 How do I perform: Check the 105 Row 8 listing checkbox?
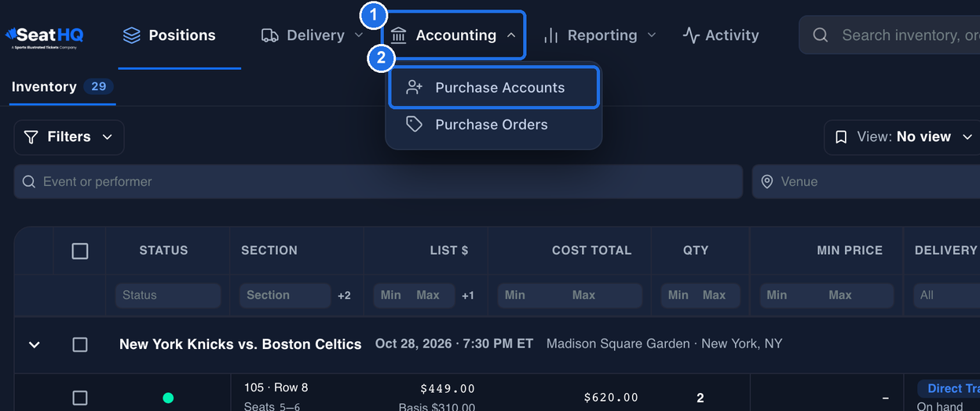click(80, 398)
